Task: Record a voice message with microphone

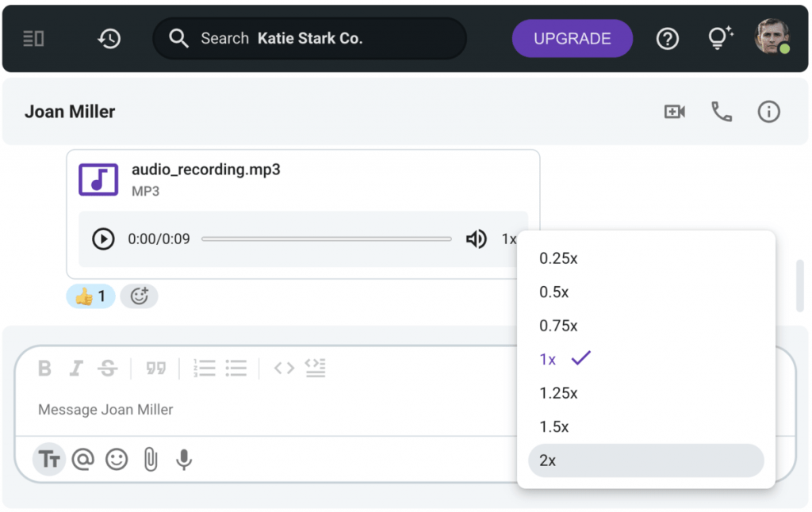Action: point(184,459)
